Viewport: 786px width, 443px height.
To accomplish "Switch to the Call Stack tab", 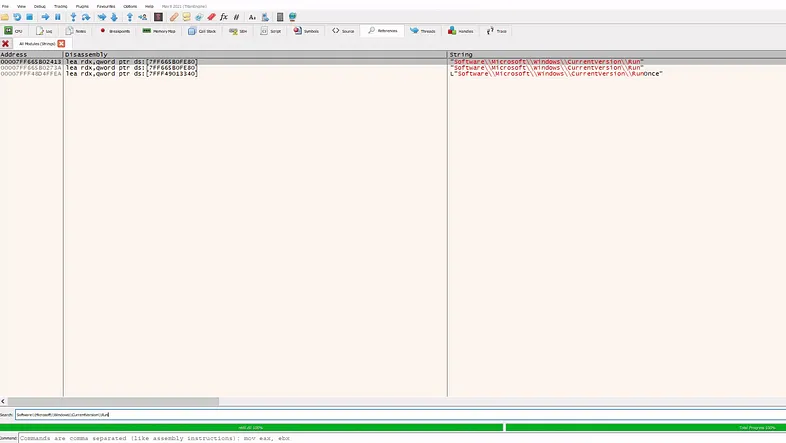I will pos(202,31).
